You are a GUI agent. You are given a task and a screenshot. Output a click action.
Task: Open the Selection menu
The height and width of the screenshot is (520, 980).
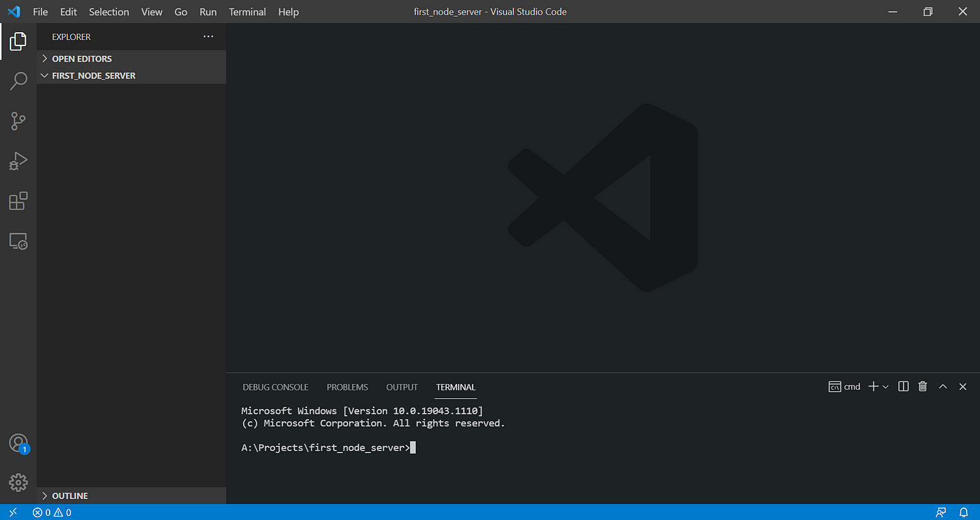pyautogui.click(x=109, y=12)
